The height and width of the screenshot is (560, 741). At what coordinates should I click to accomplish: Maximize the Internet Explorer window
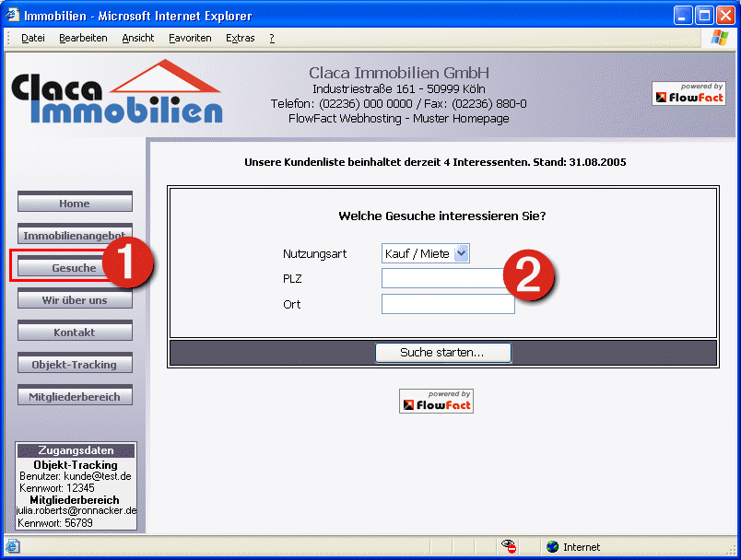pyautogui.click(x=703, y=16)
